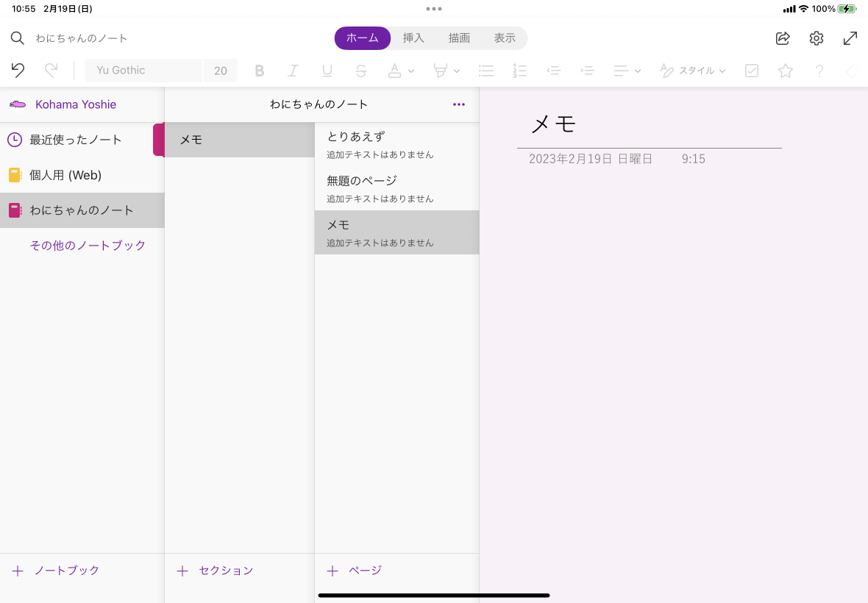Open the font name Yu Gothic box

tap(143, 71)
